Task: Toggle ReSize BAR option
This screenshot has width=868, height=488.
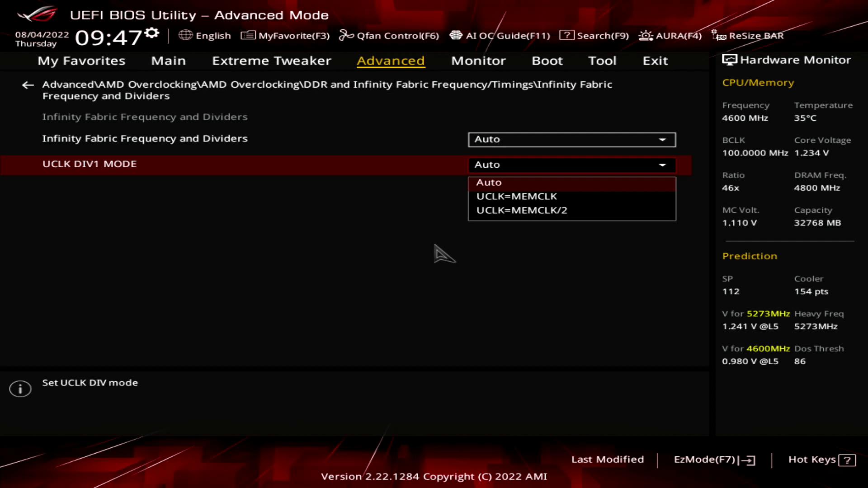Action: (748, 35)
